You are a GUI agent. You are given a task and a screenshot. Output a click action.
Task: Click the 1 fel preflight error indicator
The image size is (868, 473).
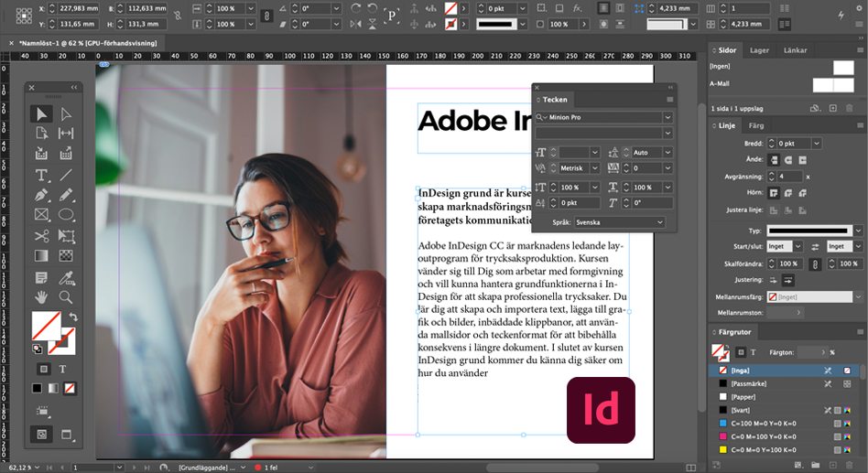(x=266, y=468)
